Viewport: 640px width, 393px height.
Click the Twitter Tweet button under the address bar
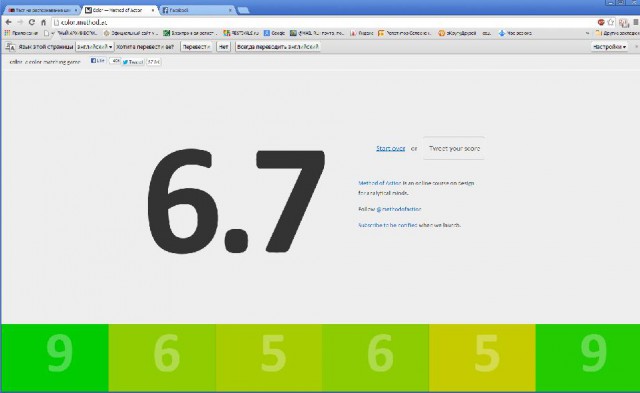pyautogui.click(x=133, y=62)
